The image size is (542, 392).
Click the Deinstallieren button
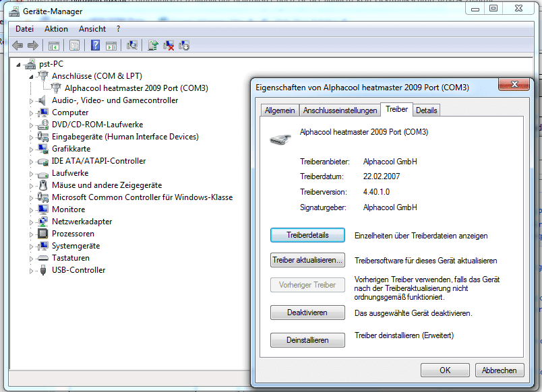coord(307,340)
